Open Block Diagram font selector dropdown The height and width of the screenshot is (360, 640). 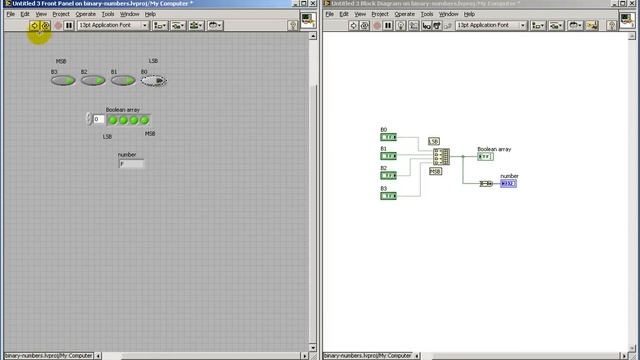(491, 25)
